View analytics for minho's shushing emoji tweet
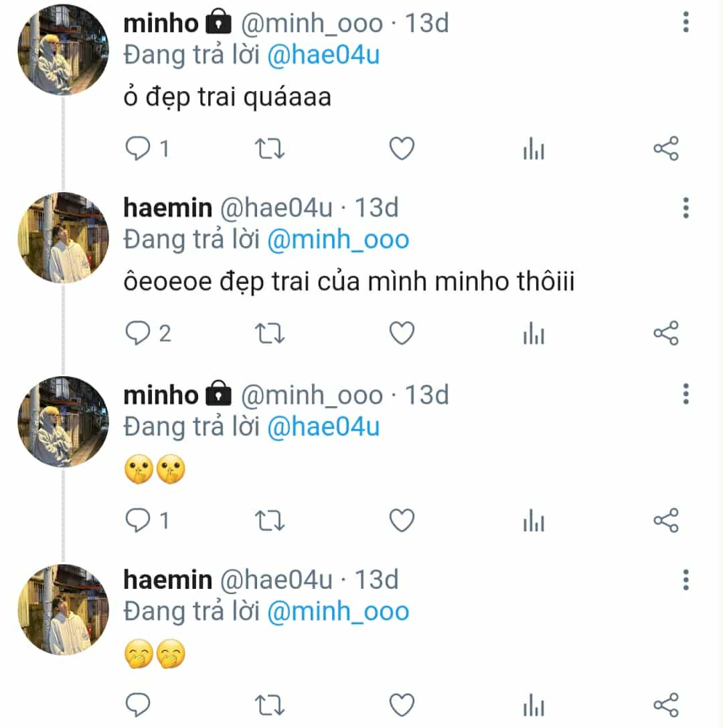The height and width of the screenshot is (728, 723). [534, 521]
